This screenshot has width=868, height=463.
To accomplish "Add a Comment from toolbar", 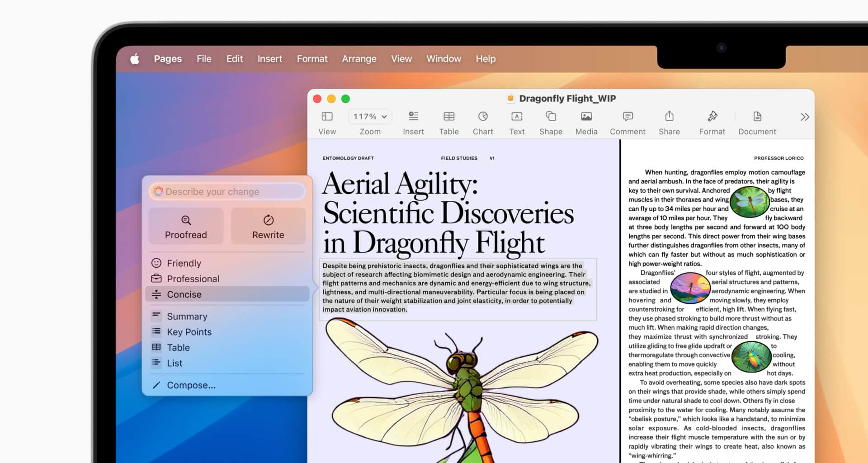I will [x=627, y=117].
